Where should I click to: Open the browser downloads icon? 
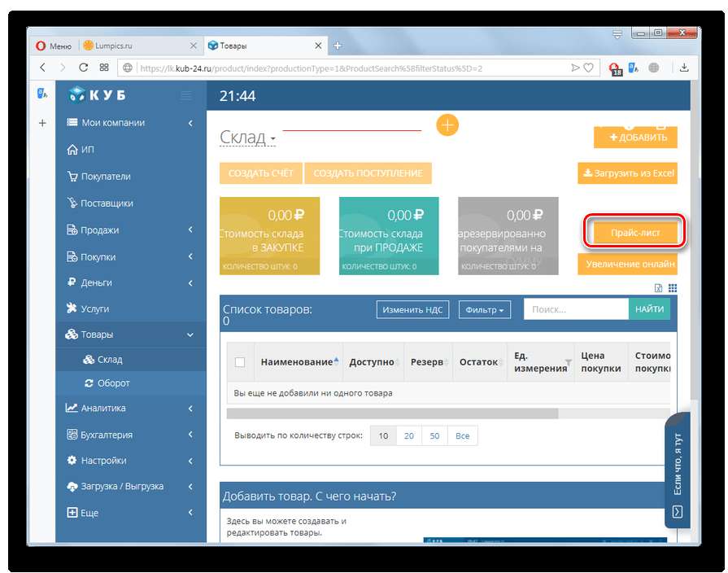click(684, 68)
